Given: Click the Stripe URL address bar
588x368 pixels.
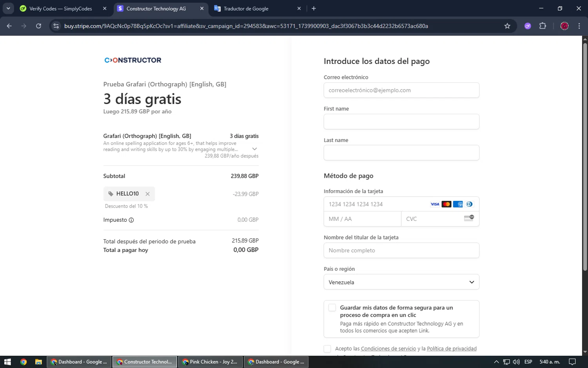Looking at the screenshot, I should pyautogui.click(x=246, y=26).
